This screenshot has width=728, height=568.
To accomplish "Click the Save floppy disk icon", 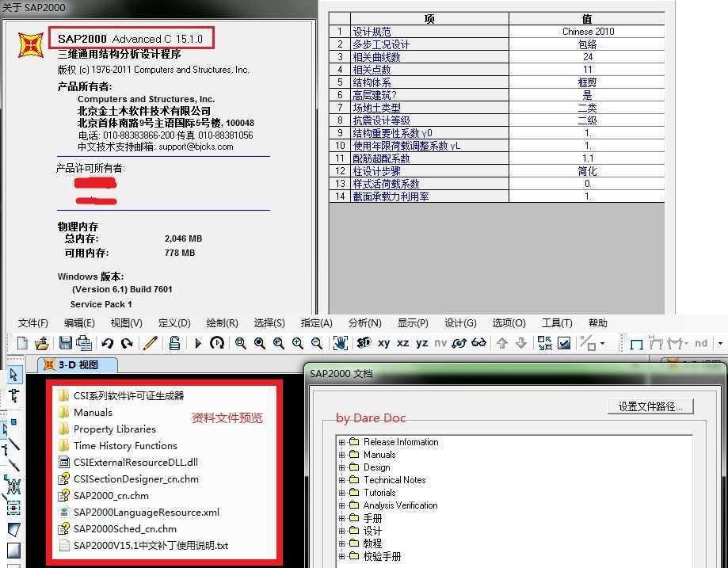I will (x=65, y=343).
